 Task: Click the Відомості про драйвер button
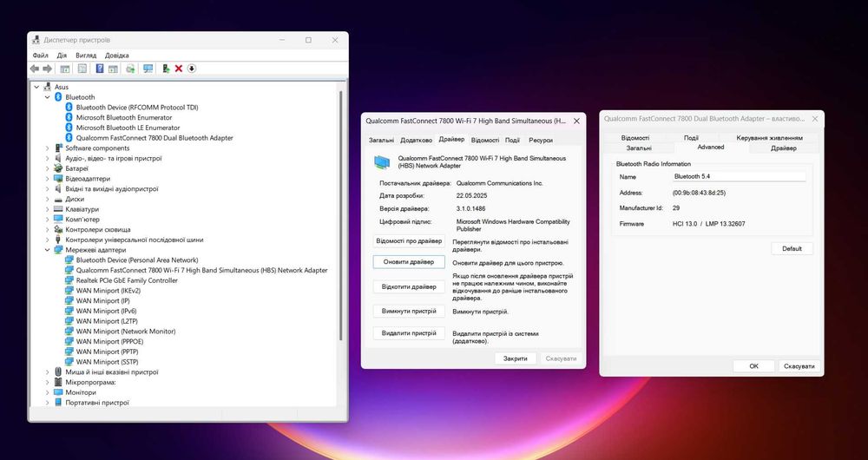point(409,240)
